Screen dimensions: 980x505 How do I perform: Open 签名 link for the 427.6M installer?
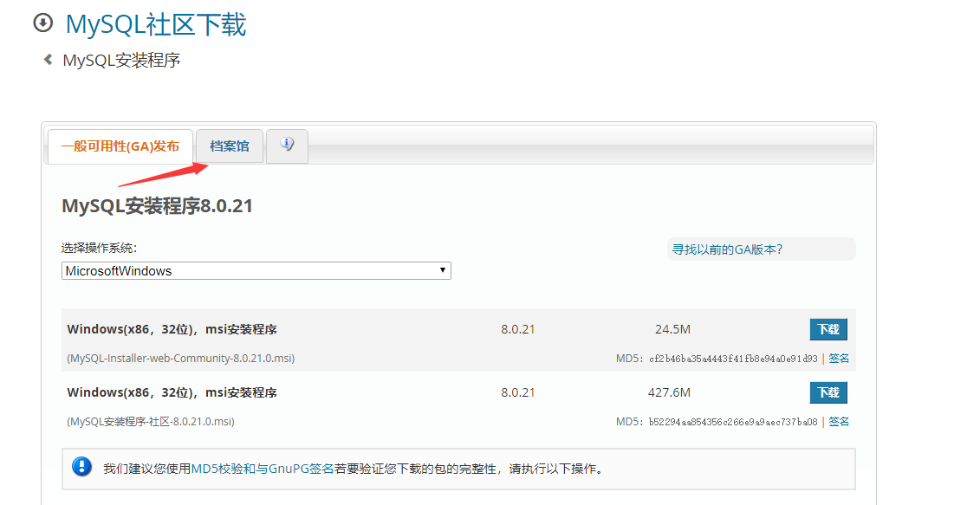pos(839,421)
